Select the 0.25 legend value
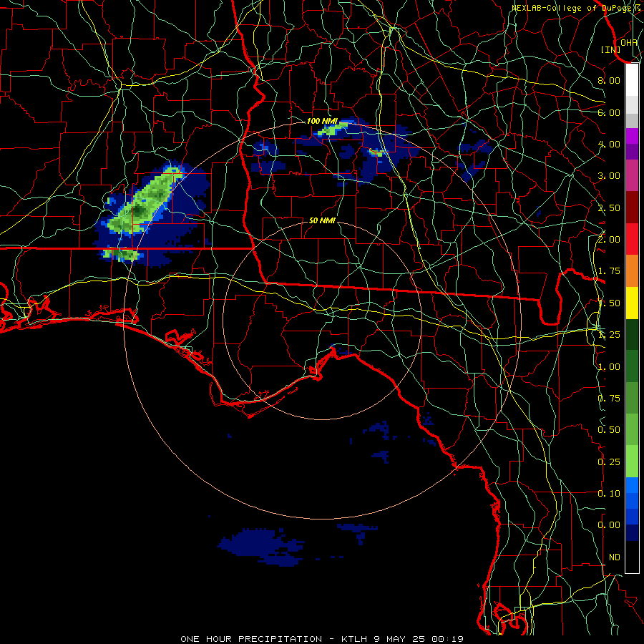The width and height of the screenshot is (644, 644). coord(609,462)
